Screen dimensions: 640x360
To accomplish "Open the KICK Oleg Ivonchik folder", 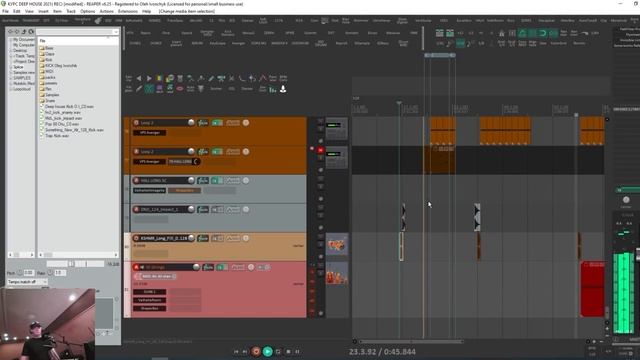I will coord(61,65).
